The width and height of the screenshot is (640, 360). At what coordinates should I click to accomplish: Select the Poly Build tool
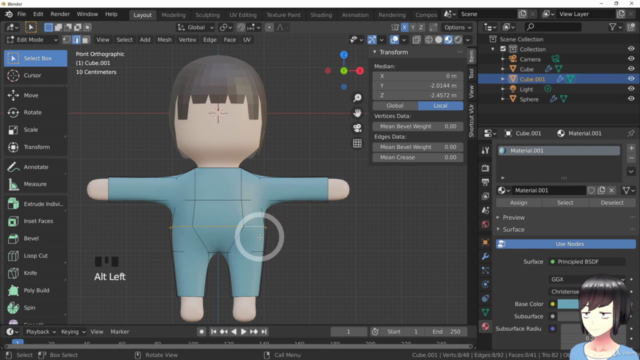36,291
